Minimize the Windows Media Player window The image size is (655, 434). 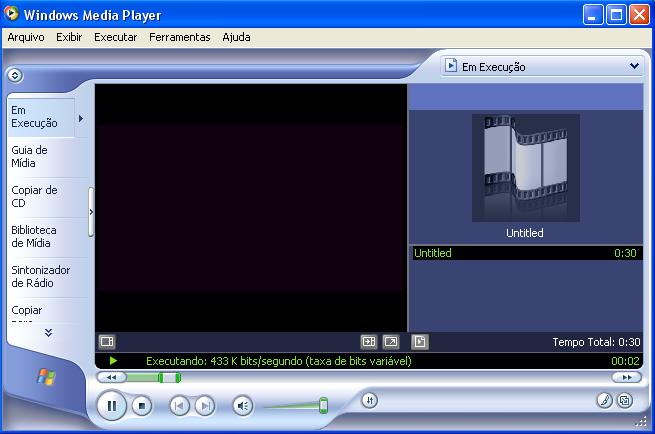(593, 15)
